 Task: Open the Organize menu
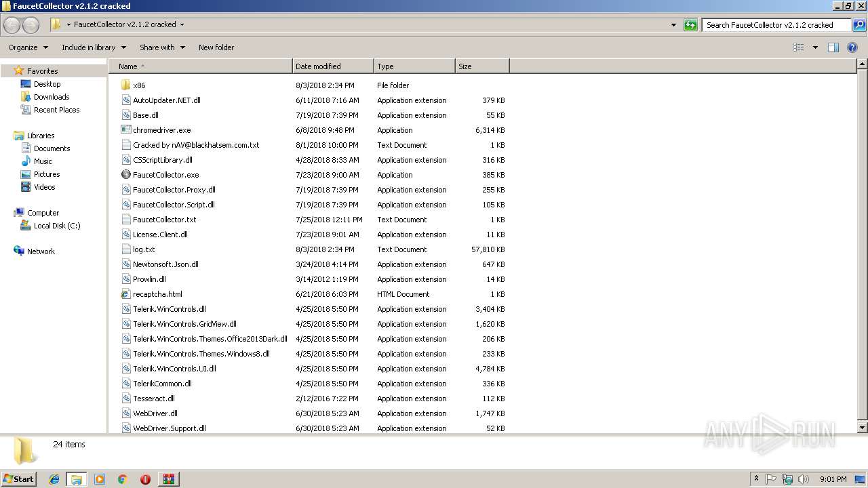[x=28, y=47]
